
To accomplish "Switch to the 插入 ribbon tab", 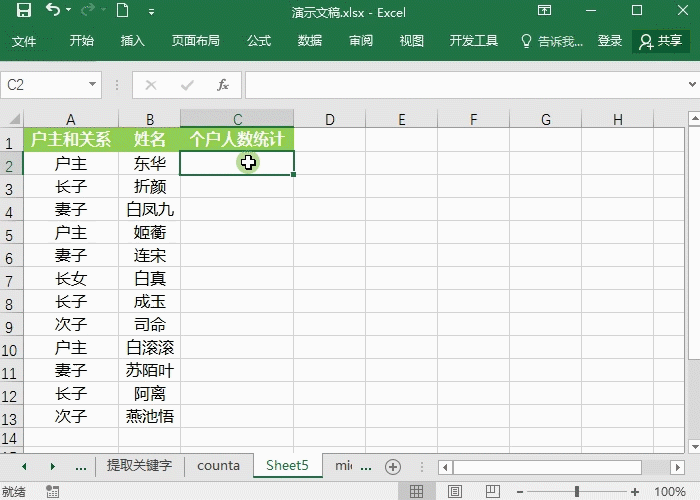I will pos(133,41).
